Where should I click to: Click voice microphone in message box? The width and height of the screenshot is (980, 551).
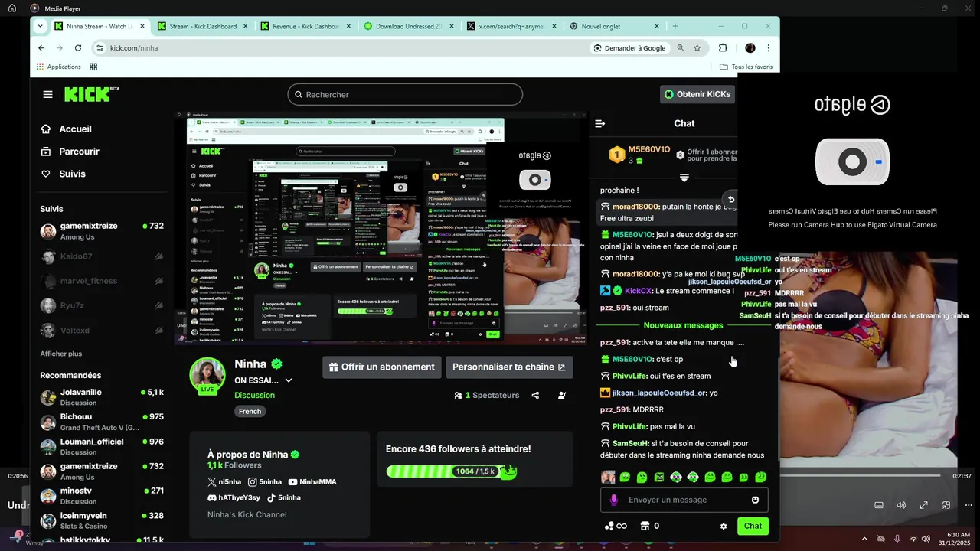pyautogui.click(x=613, y=500)
